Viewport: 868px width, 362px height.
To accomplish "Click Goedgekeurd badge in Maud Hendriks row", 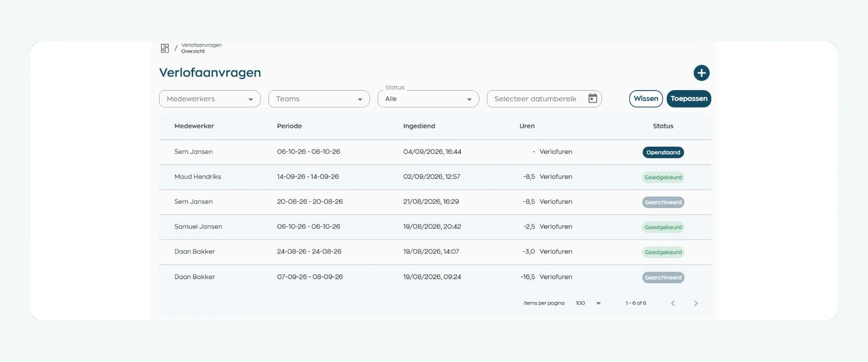I will coord(663,177).
